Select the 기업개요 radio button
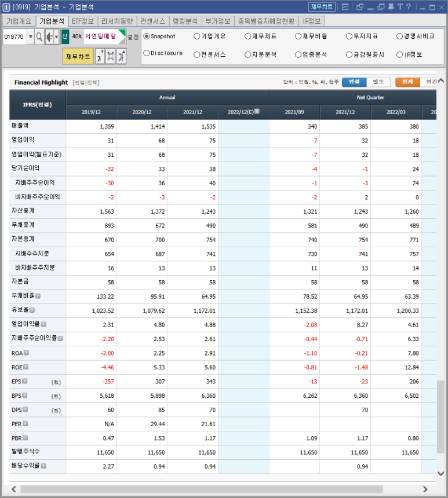Image resolution: width=448 pixels, height=498 pixels. [197, 36]
